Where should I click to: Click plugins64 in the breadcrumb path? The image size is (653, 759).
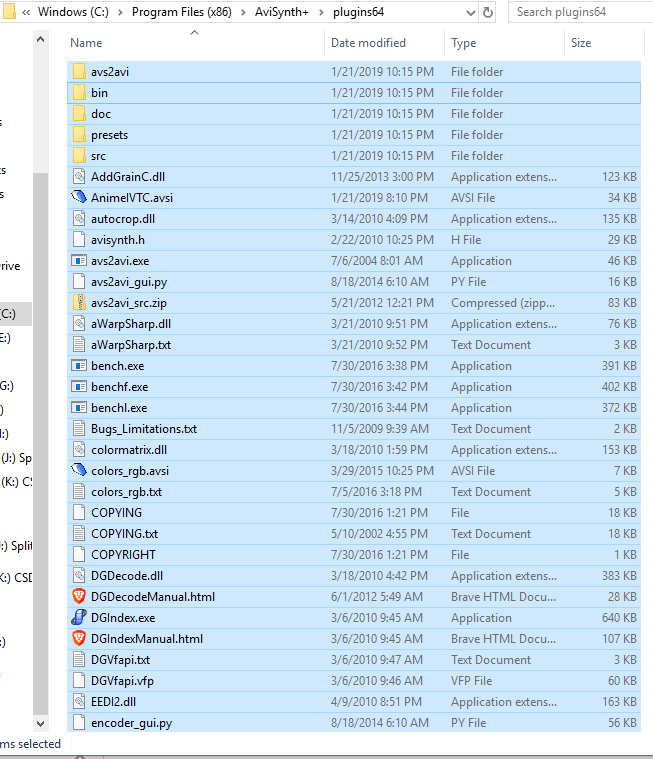[358, 12]
